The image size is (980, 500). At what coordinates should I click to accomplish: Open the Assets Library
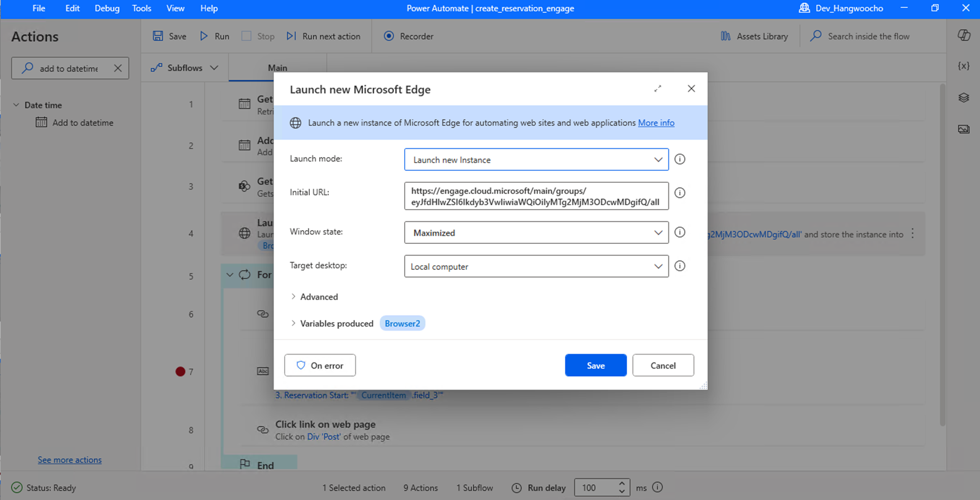(x=754, y=36)
